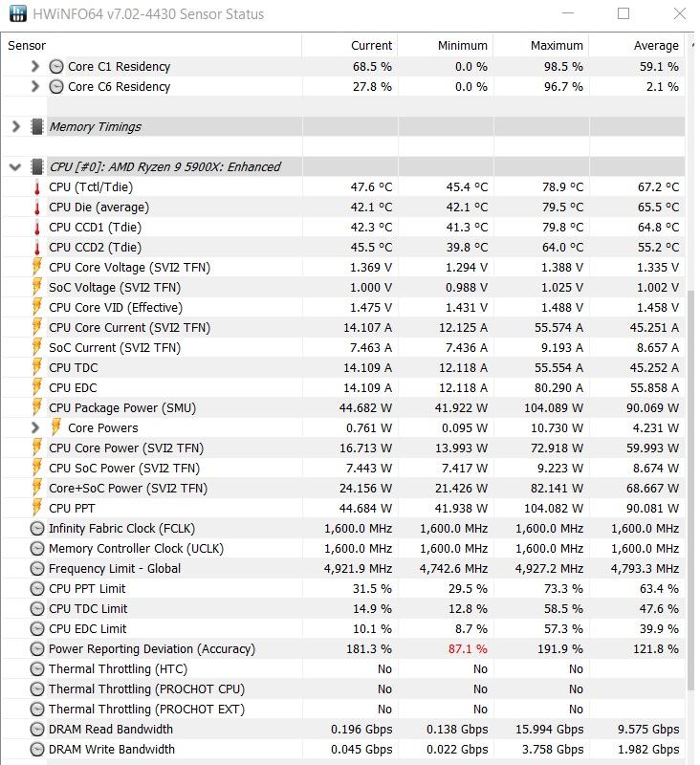The width and height of the screenshot is (700, 765).
Task: Expand the Core Powers row
Action: (x=34, y=427)
